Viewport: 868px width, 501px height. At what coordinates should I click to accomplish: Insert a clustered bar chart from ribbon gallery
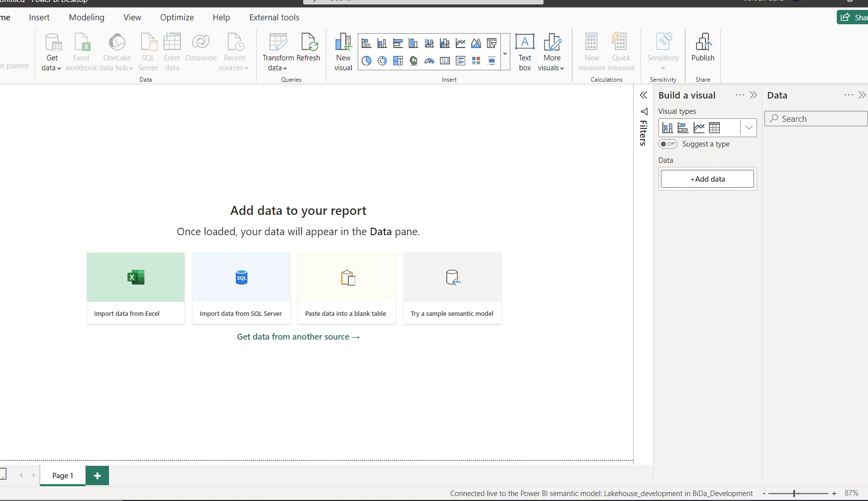[398, 44]
